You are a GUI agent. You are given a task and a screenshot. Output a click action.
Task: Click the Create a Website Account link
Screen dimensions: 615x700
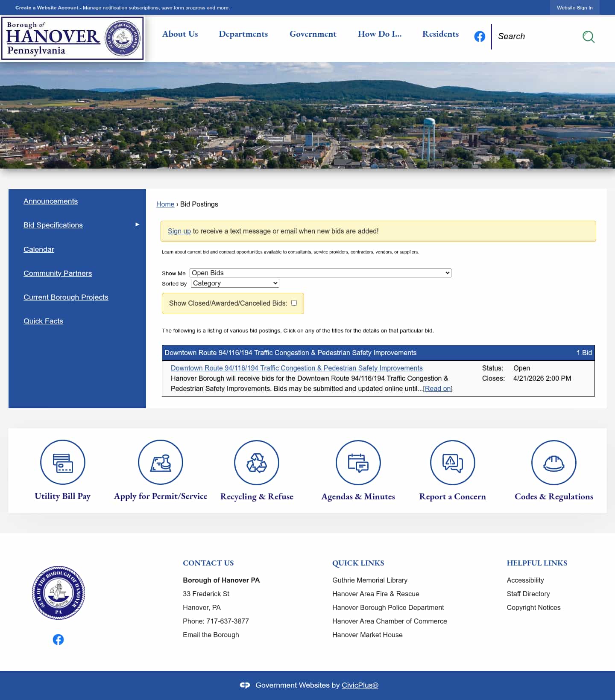(x=47, y=8)
